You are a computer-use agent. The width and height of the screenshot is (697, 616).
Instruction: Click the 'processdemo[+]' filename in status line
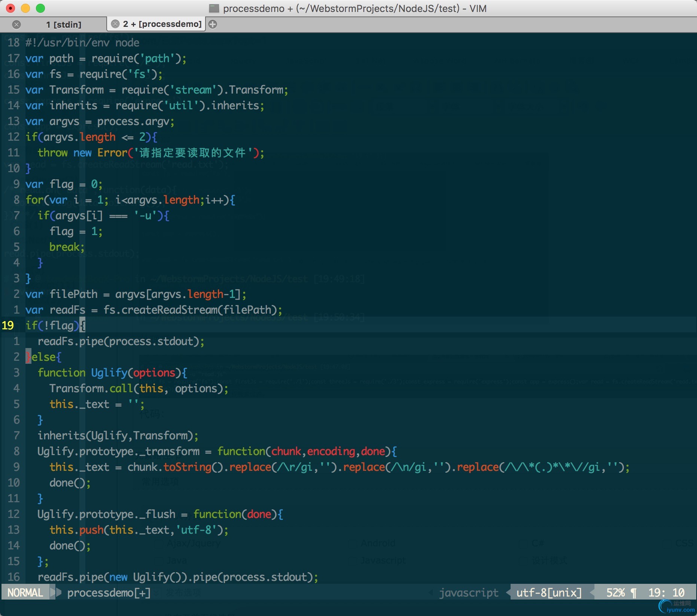[109, 593]
